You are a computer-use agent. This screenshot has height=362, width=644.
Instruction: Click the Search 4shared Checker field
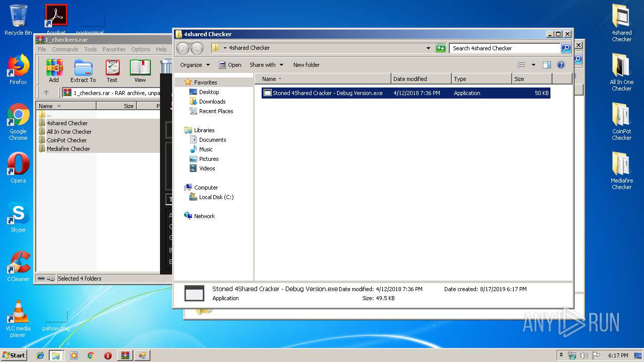(x=505, y=48)
